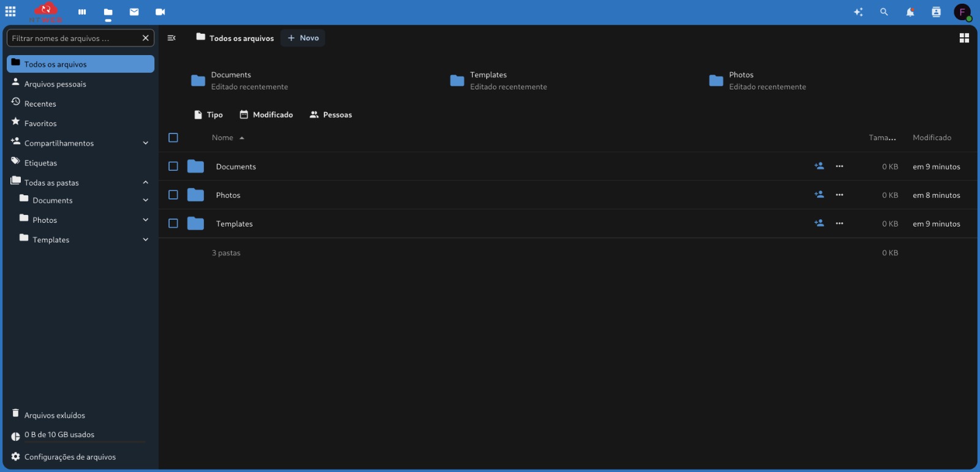980x472 pixels.
Task: Share the Documents folder row icon
Action: click(819, 166)
